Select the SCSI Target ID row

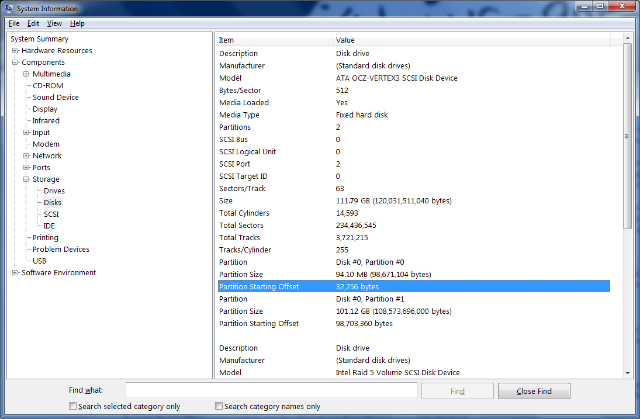coord(414,176)
